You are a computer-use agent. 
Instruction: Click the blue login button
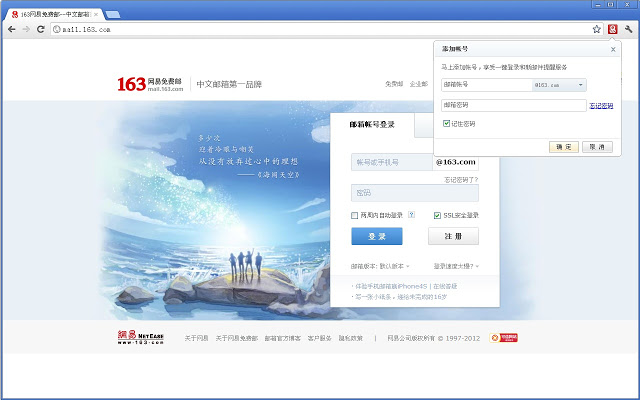coord(377,236)
